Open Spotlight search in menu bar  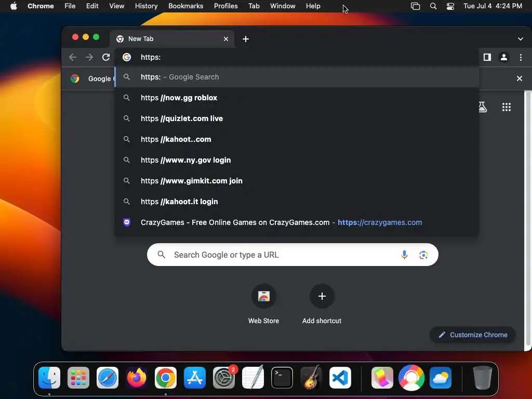point(433,6)
